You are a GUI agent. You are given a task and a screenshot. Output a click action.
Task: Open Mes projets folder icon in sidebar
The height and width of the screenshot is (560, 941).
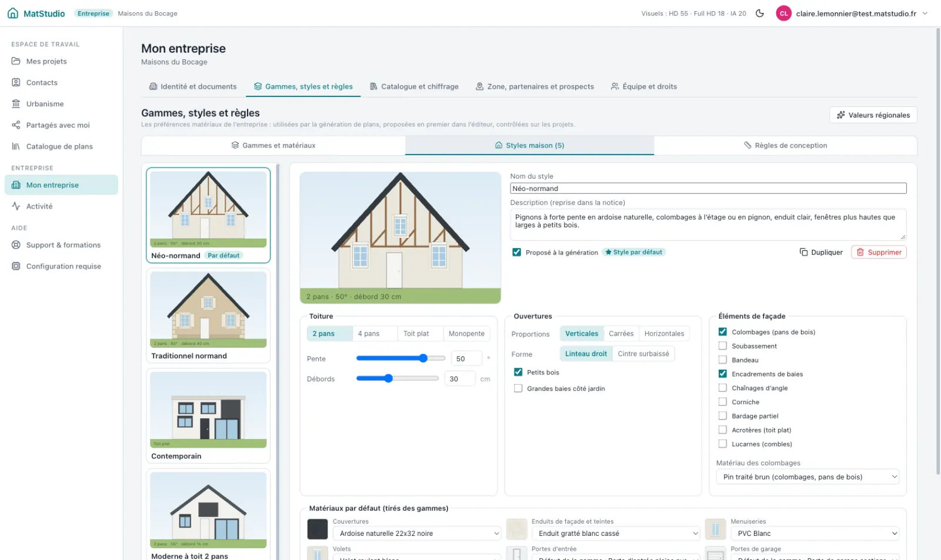[16, 61]
